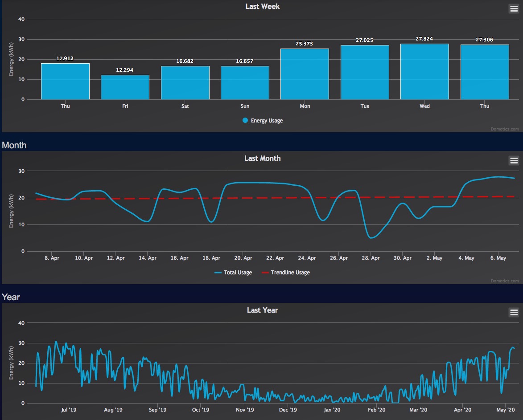Viewport: 523px width, 420px height.
Task: Open the Last Week chart context menu
Action: point(514,8)
